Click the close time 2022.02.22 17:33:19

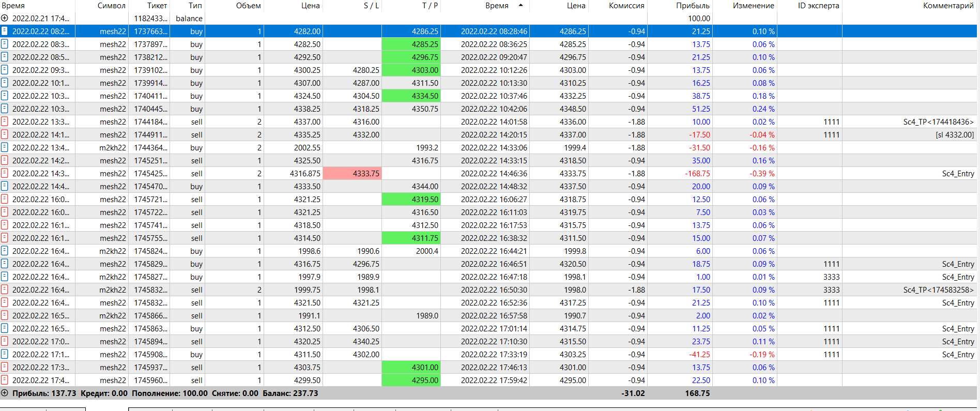point(494,354)
